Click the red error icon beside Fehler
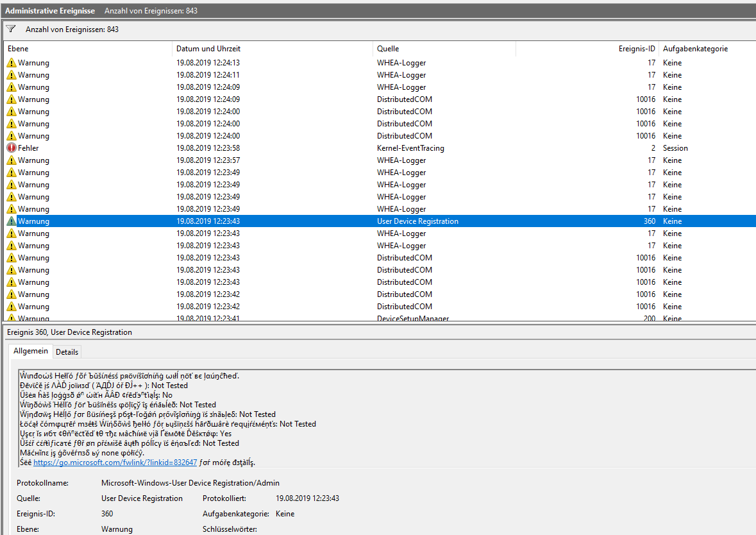Screen dimensions: 756x535 pos(12,148)
